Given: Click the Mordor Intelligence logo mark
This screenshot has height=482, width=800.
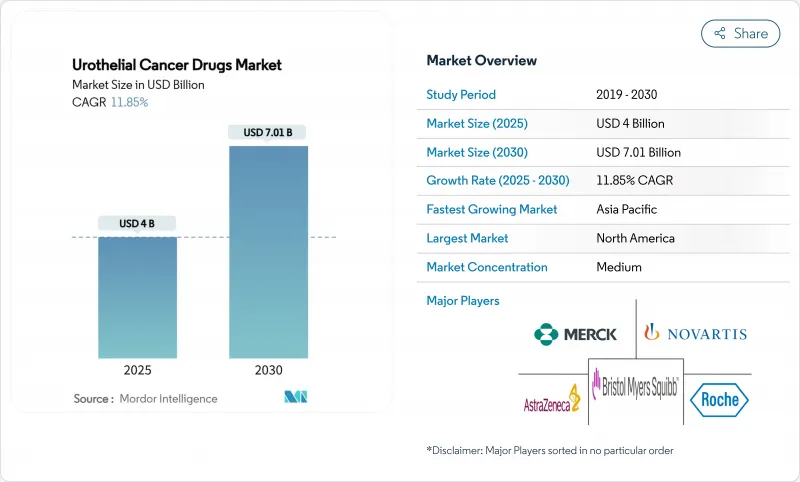Looking at the screenshot, I should tap(295, 397).
